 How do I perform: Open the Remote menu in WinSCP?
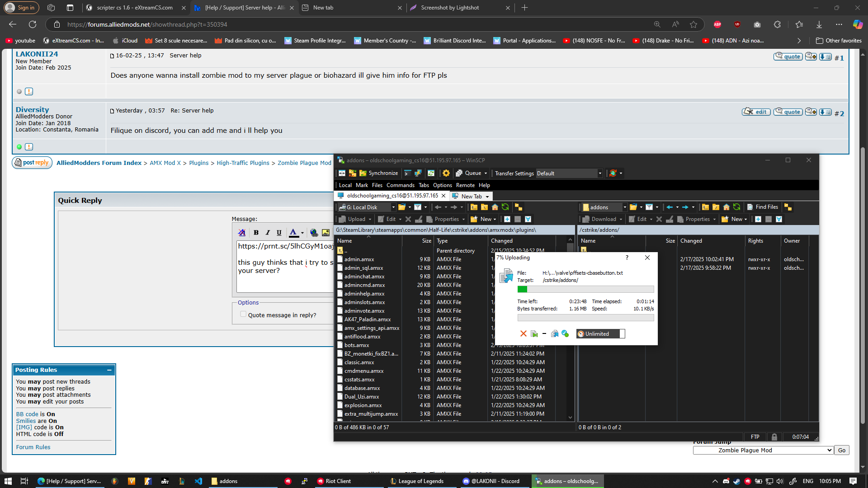465,185
